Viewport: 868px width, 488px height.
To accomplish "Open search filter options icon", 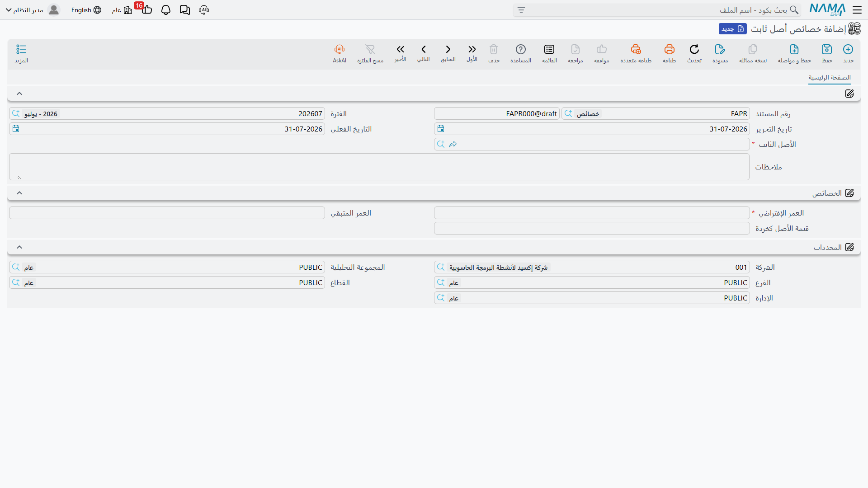I will click(521, 10).
